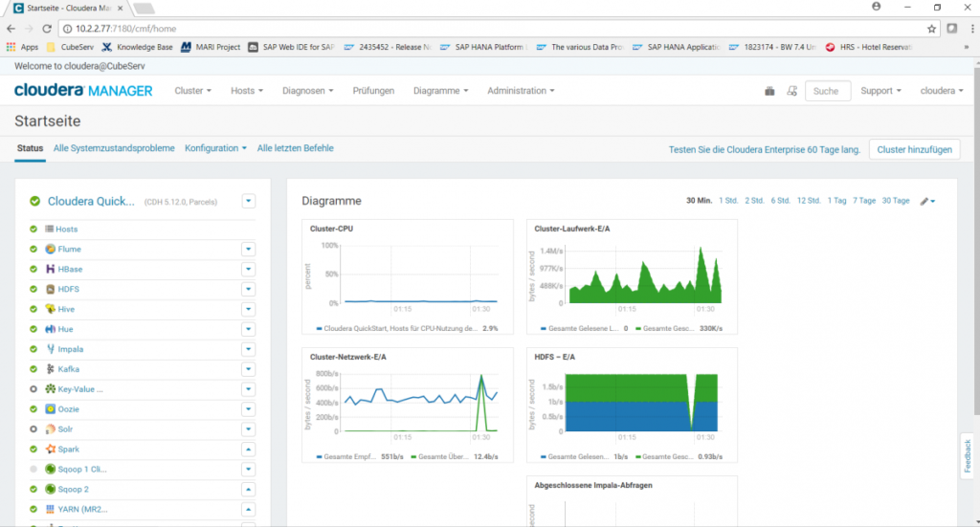Set time range to 30 Min.
The height and width of the screenshot is (527, 980).
pyautogui.click(x=699, y=201)
